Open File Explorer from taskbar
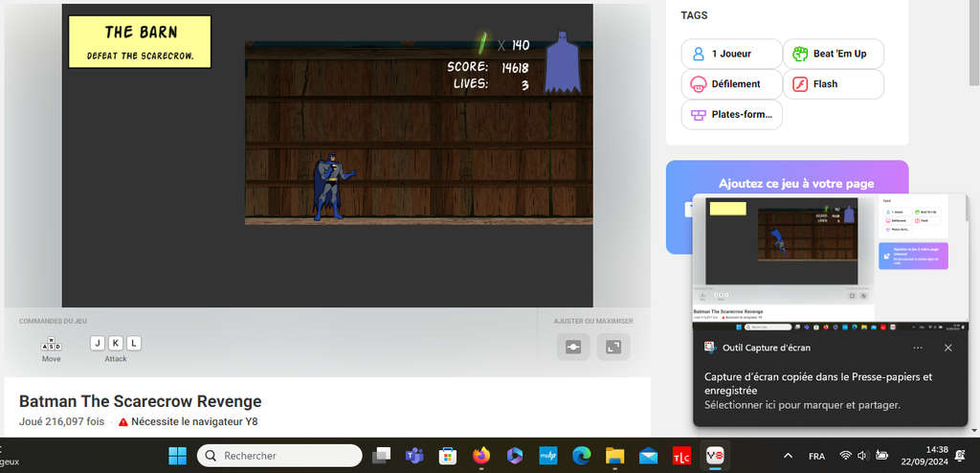The image size is (980, 473). pos(614,456)
